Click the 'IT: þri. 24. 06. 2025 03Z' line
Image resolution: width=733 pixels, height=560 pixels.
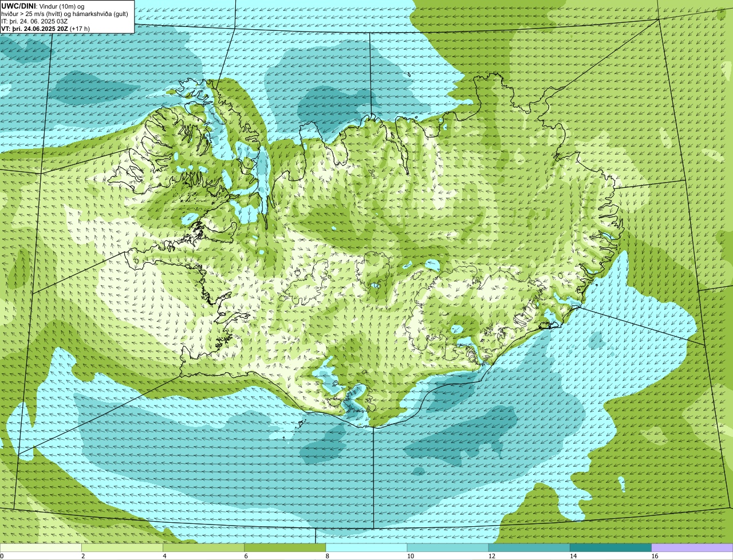click(x=36, y=21)
